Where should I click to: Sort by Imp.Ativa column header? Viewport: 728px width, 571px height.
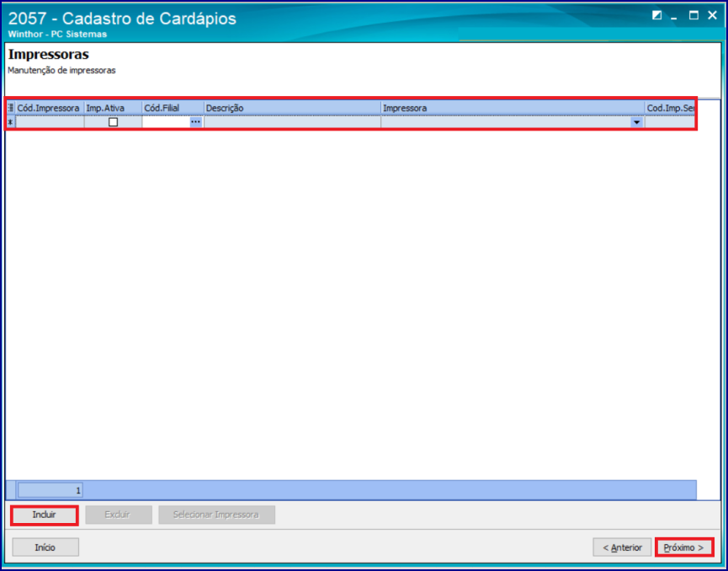pos(114,108)
